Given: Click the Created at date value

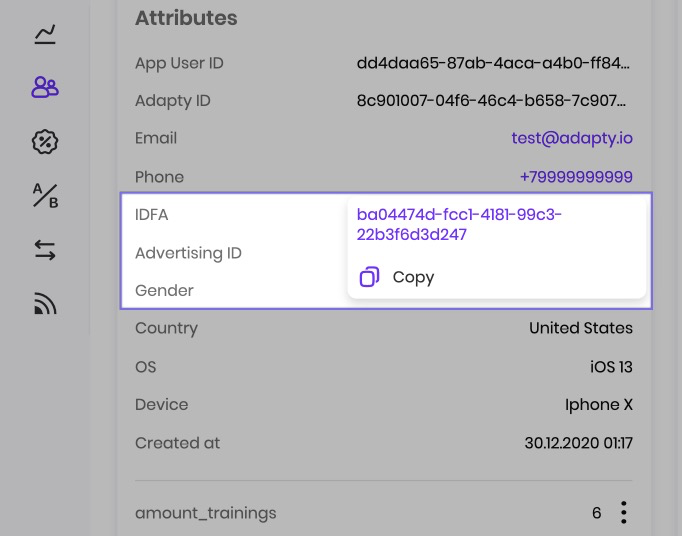Looking at the screenshot, I should tap(578, 443).
